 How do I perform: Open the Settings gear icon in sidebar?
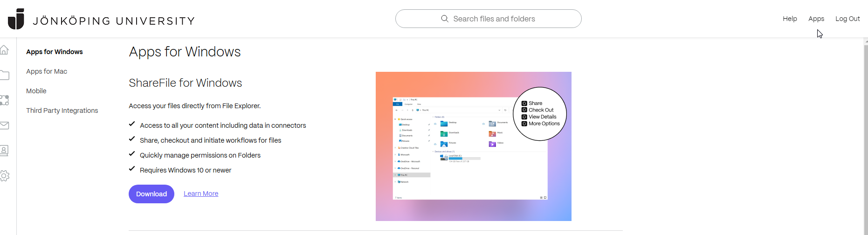(x=5, y=176)
